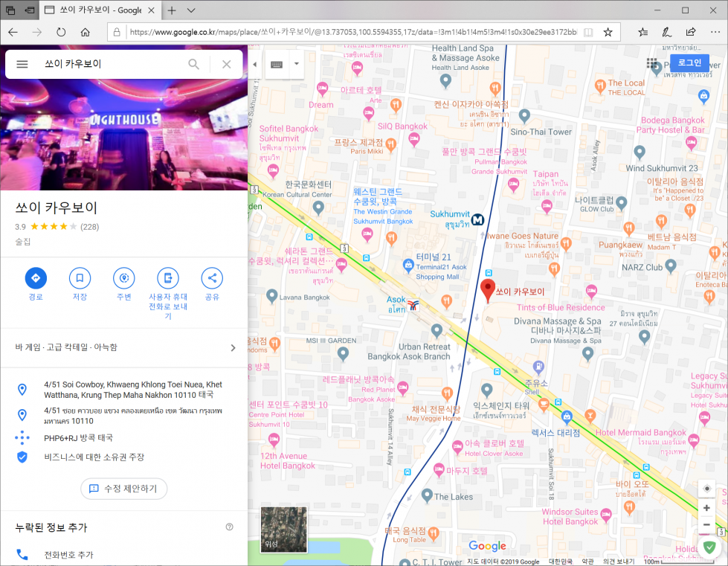728x566 pixels.
Task: Zoom out the map with minus
Action: pos(706,524)
